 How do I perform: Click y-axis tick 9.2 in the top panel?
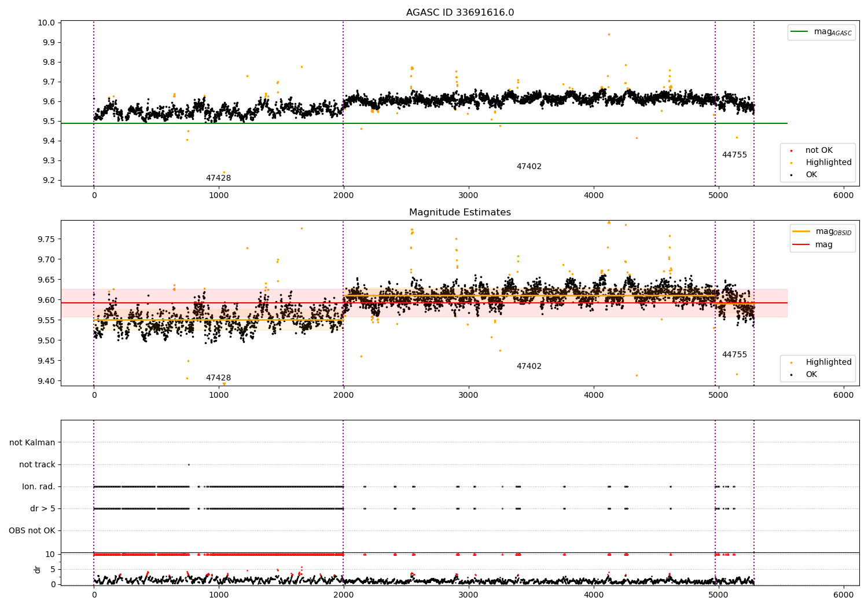pos(49,181)
